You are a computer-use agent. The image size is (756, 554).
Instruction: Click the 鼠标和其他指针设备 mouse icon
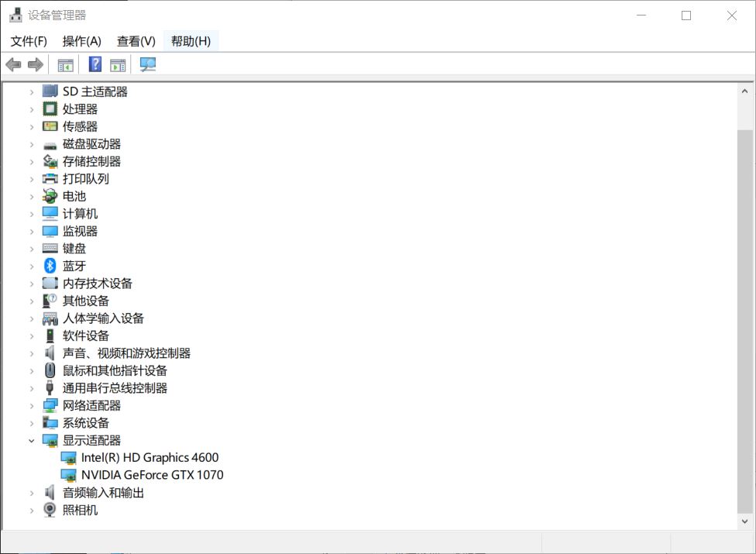point(50,370)
